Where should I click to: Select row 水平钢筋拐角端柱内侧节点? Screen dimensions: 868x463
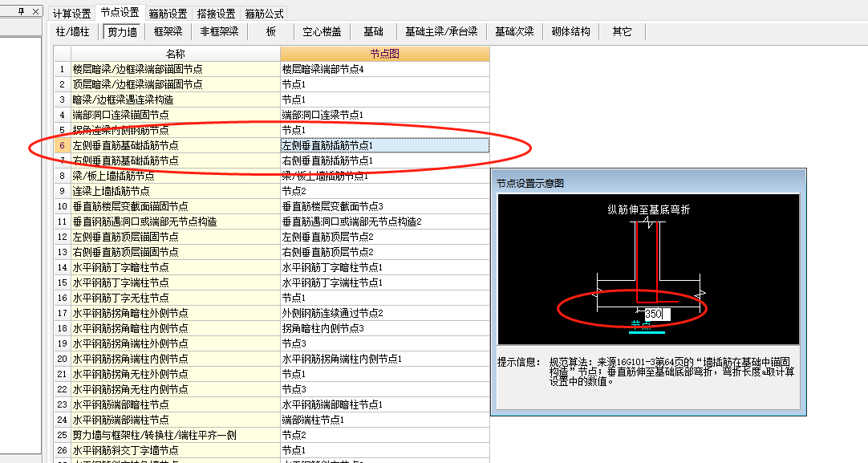176,359
